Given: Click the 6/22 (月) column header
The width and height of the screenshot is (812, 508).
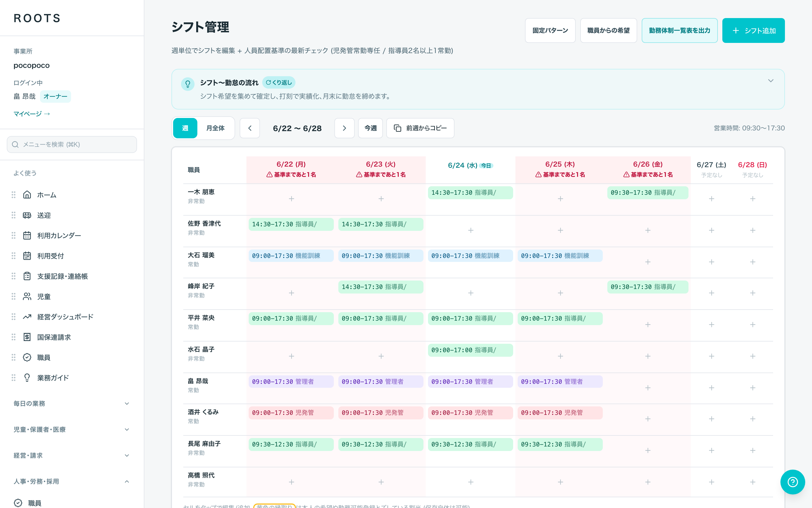Looking at the screenshot, I should tap(291, 169).
